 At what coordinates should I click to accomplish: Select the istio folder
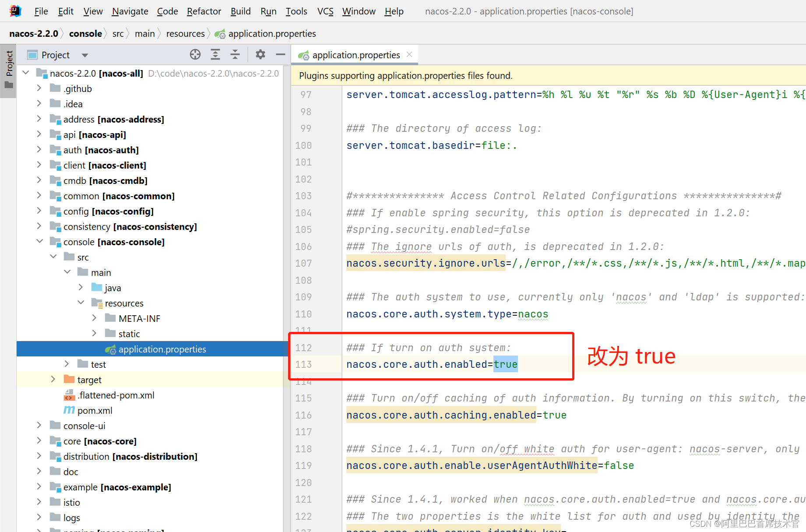click(x=72, y=502)
